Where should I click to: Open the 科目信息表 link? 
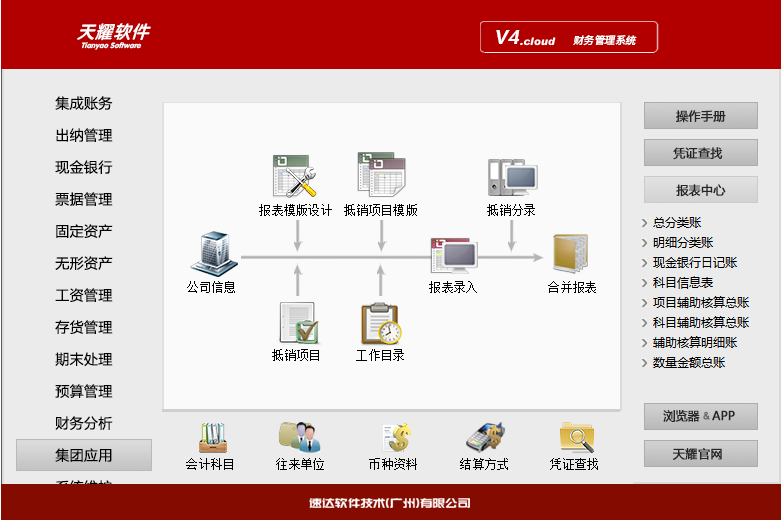point(683,282)
